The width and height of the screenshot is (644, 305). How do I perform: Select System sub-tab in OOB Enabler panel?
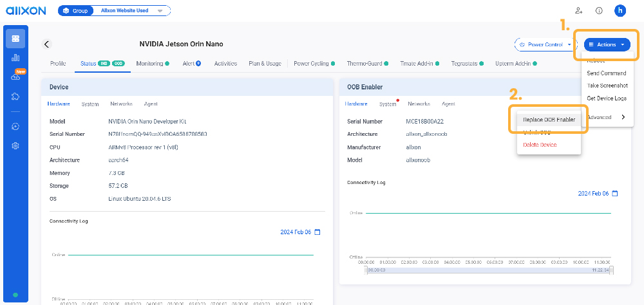click(388, 104)
